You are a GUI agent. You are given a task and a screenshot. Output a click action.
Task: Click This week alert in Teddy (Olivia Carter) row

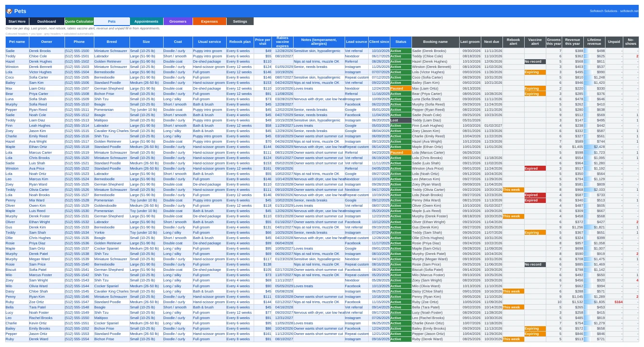[513, 189]
